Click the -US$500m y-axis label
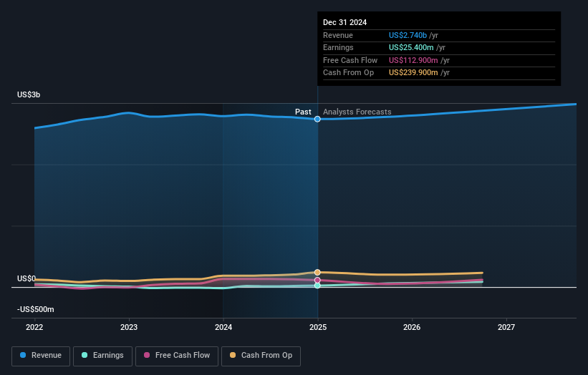This screenshot has width=588, height=375. [36, 309]
